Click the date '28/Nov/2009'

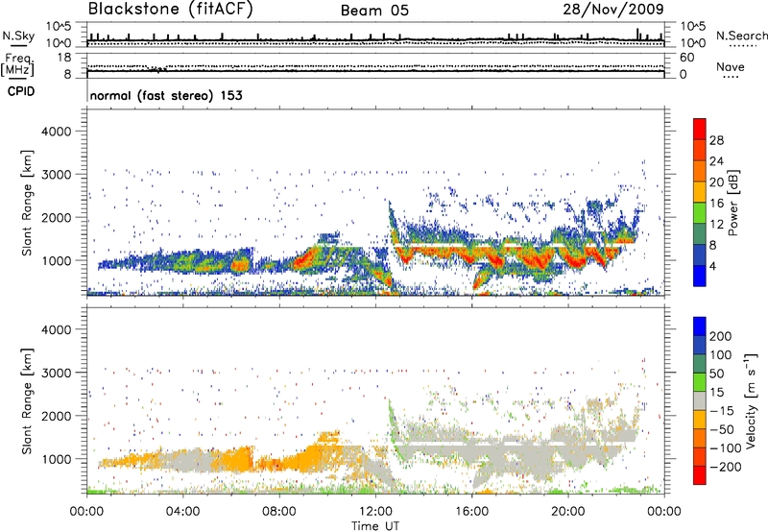[613, 10]
